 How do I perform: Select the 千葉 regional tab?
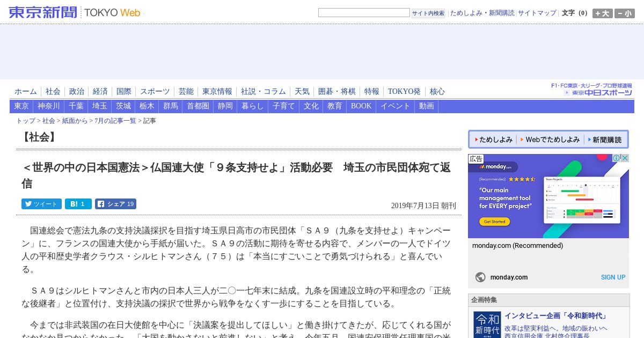pyautogui.click(x=76, y=106)
